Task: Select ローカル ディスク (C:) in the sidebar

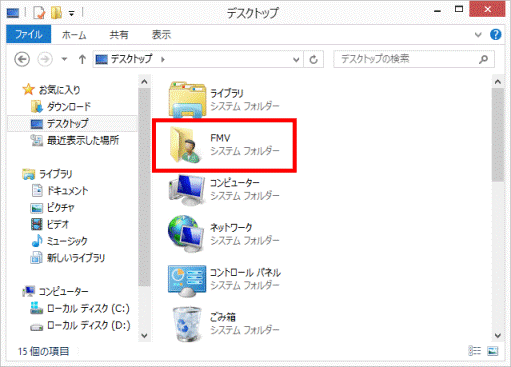Action: 80,309
